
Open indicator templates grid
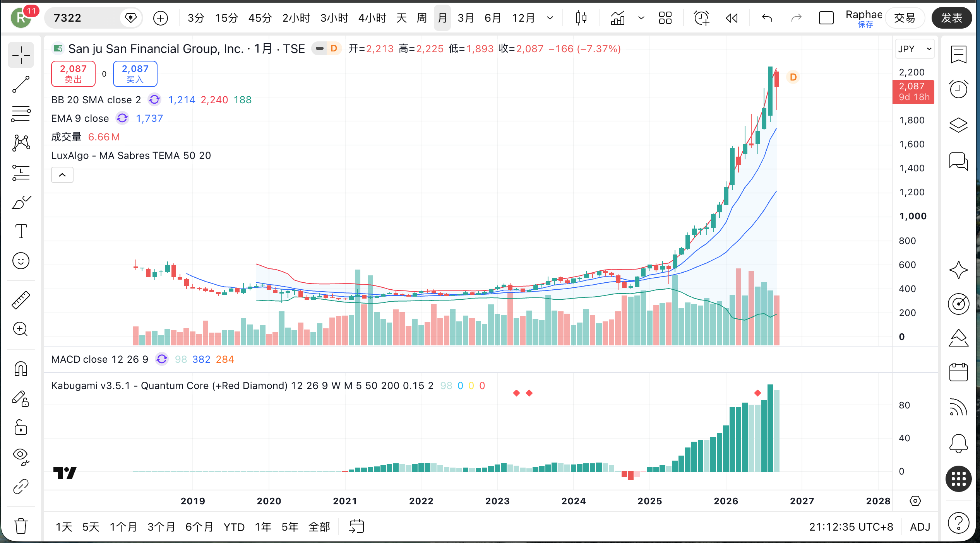point(665,18)
